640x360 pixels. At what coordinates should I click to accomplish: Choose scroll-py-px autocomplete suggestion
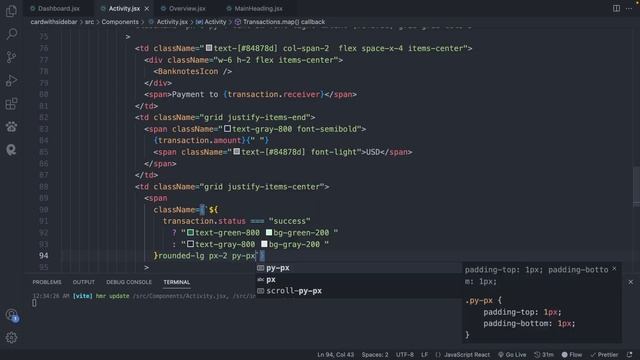click(x=358, y=291)
